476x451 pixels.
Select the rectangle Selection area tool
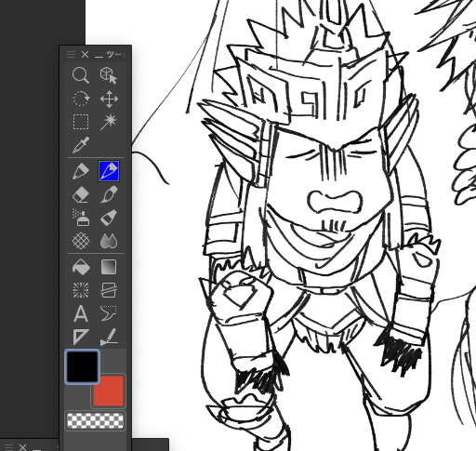click(81, 122)
